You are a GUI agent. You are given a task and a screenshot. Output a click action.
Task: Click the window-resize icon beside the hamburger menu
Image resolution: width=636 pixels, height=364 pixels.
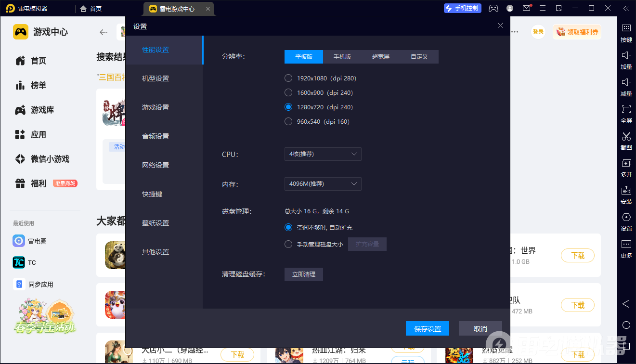pyautogui.click(x=558, y=8)
